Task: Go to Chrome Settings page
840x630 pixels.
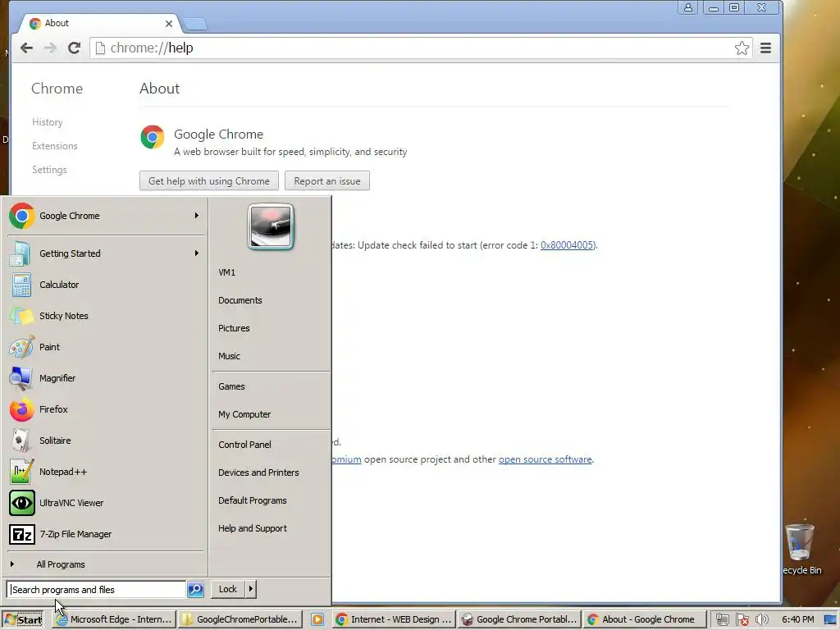Action: tap(49, 169)
